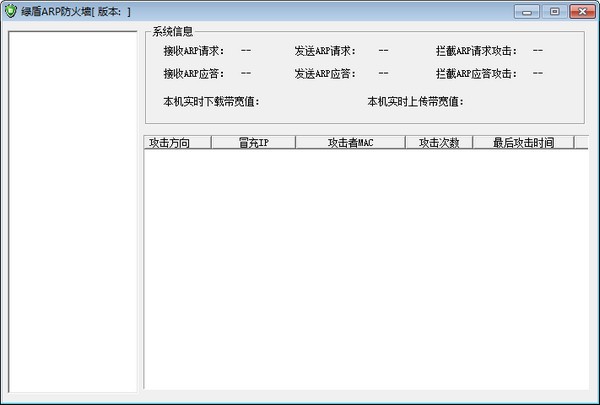Close the ARP firewall window
Viewport: 600px width, 405px height.
579,11
